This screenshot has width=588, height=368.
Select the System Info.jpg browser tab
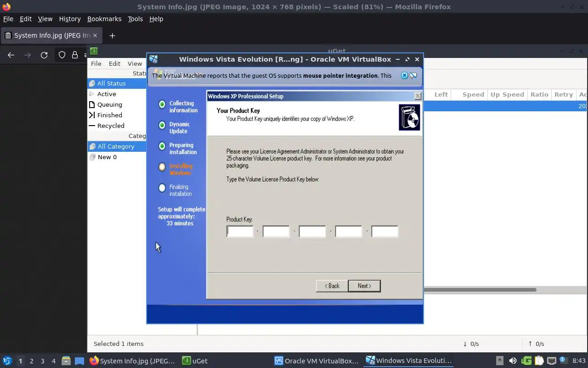click(51, 35)
